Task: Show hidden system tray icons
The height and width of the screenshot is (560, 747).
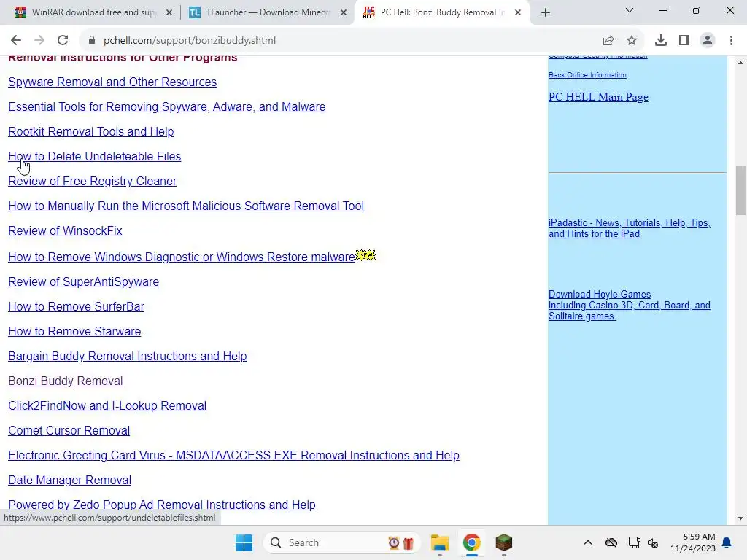Action: pos(588,542)
